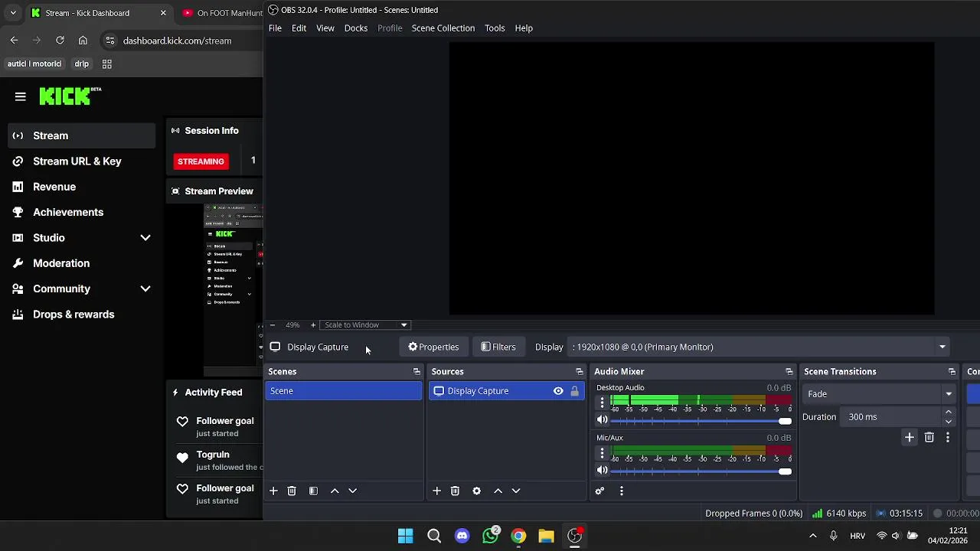Open Desktop Audio three-dot options
Image resolution: width=980 pixels, height=551 pixels.
pos(602,402)
